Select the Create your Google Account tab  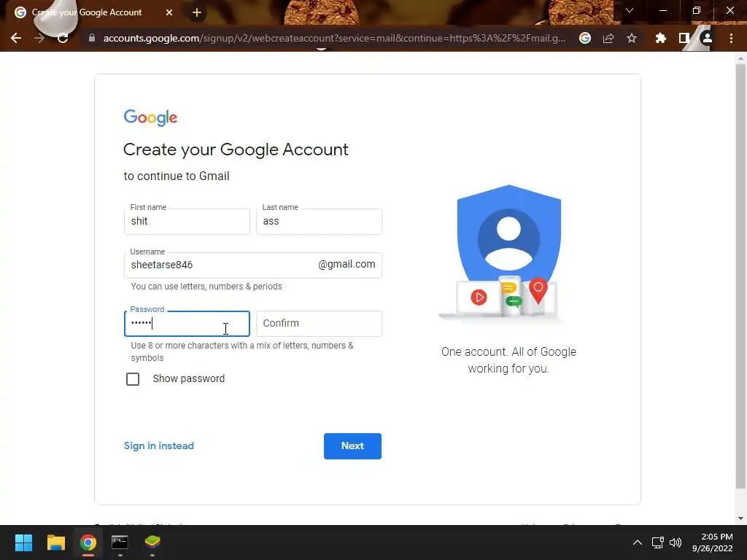click(93, 12)
